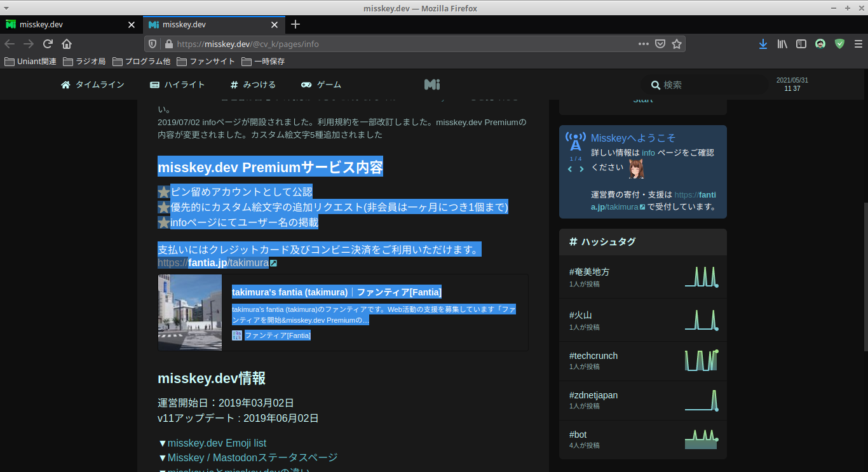This screenshot has width=868, height=472.
Task: Show previous announcement with left chevron
Action: coord(570,169)
